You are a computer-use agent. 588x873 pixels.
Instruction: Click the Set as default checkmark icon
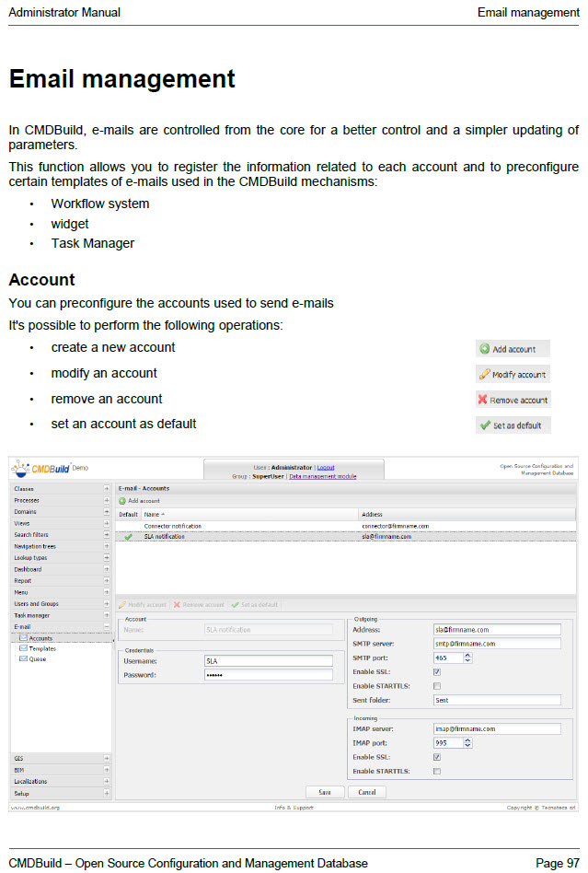click(x=484, y=425)
